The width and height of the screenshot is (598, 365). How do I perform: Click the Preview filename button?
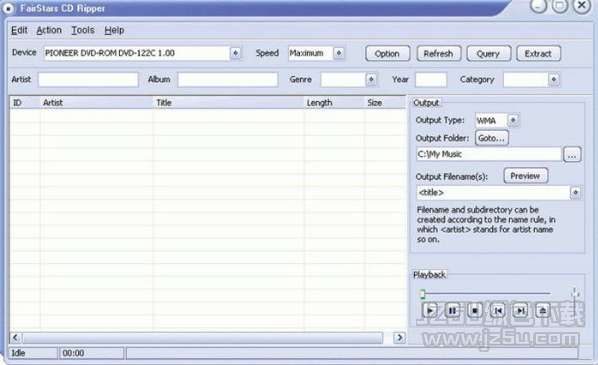tap(525, 176)
